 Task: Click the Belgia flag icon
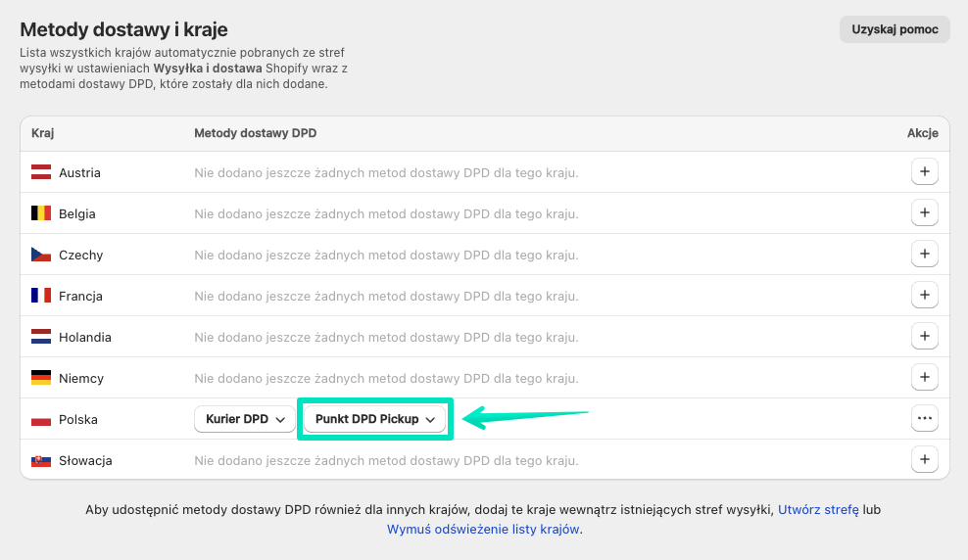point(41,213)
